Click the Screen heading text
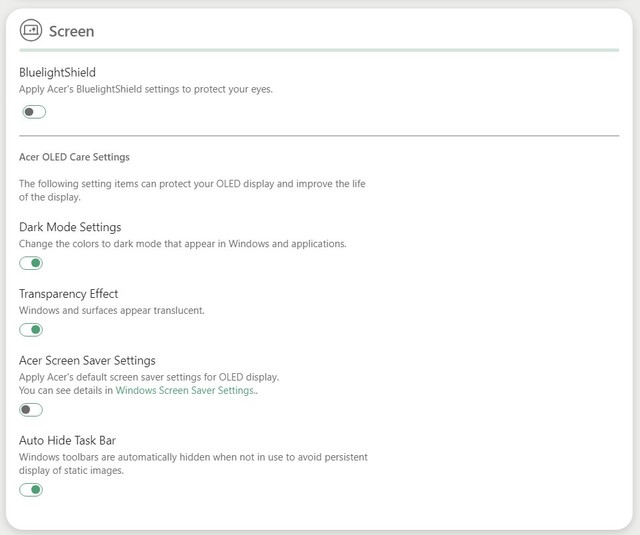This screenshot has height=535, width=640. click(71, 31)
